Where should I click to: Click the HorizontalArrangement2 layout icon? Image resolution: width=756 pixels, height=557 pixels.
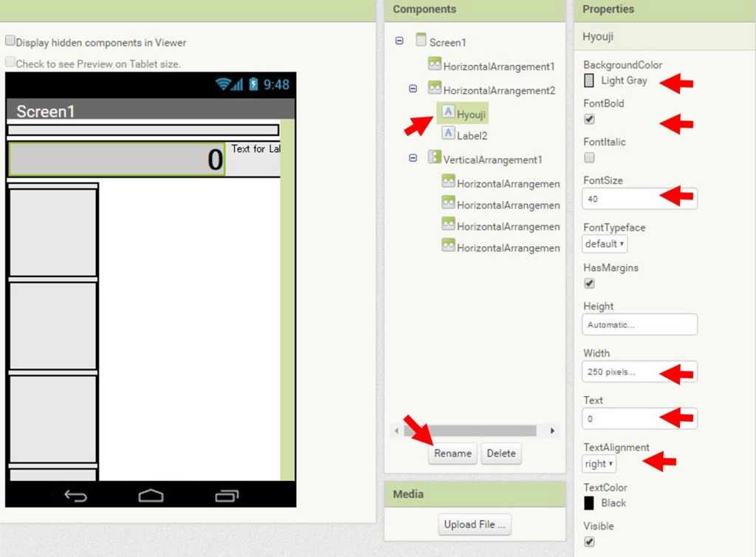[434, 87]
